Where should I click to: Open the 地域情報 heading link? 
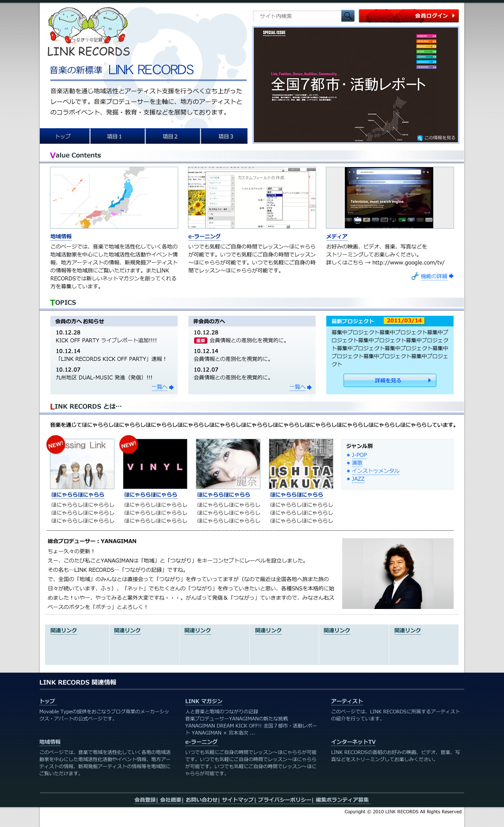(61, 237)
